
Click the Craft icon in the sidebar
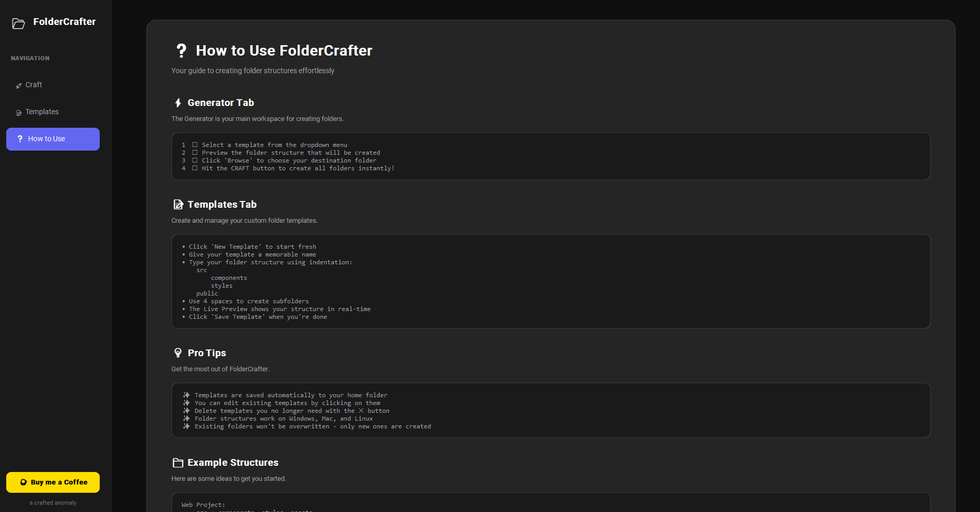pos(19,86)
